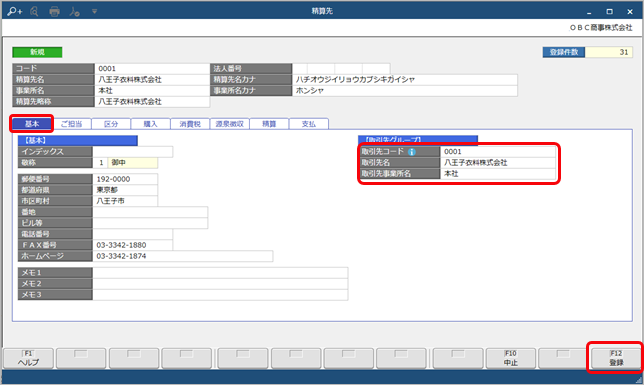Click the 法人番号 input field
The height and width of the screenshot is (385, 644).
(x=341, y=69)
